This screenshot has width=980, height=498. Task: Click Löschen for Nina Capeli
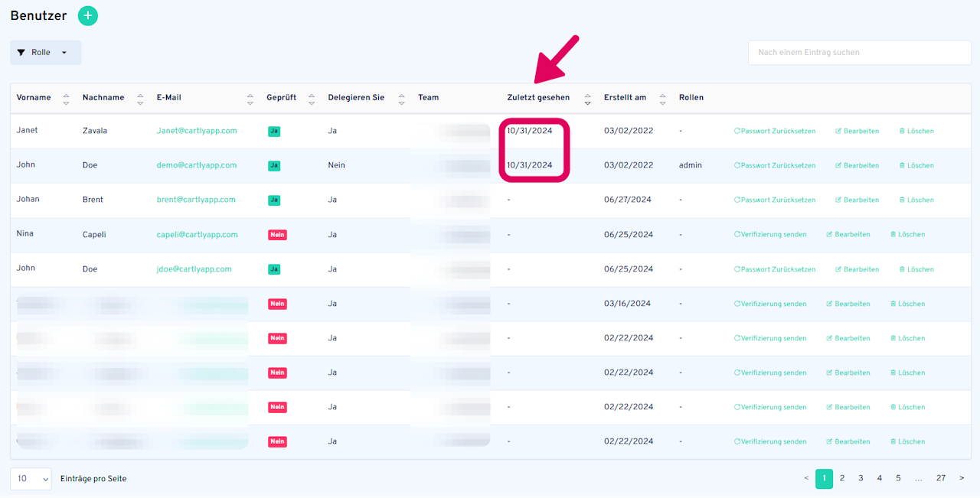pyautogui.click(x=908, y=235)
